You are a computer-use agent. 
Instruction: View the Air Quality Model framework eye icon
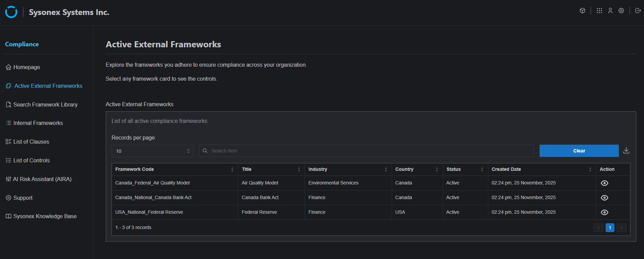(604, 183)
